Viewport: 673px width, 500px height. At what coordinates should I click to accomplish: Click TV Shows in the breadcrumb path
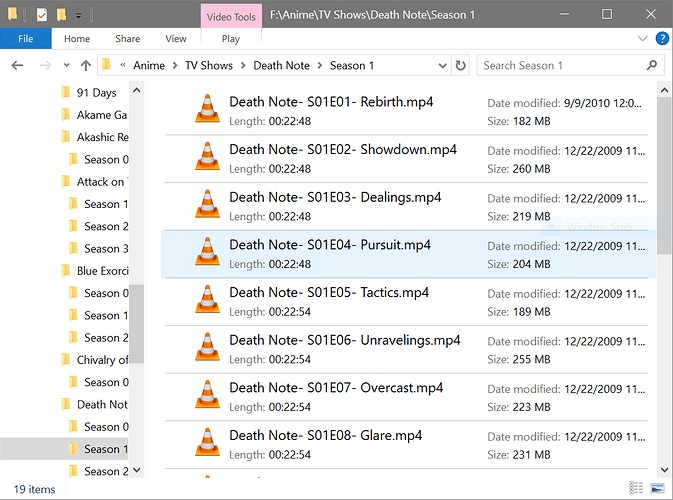(x=209, y=66)
